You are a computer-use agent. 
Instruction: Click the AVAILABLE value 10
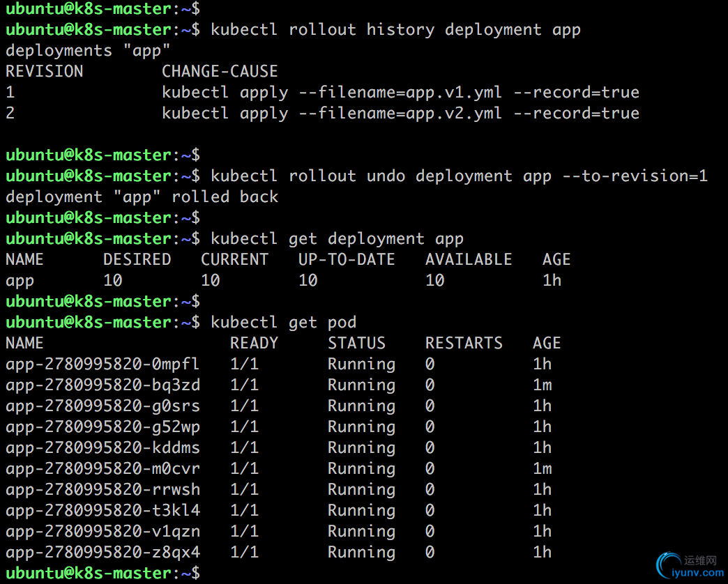[x=435, y=280]
